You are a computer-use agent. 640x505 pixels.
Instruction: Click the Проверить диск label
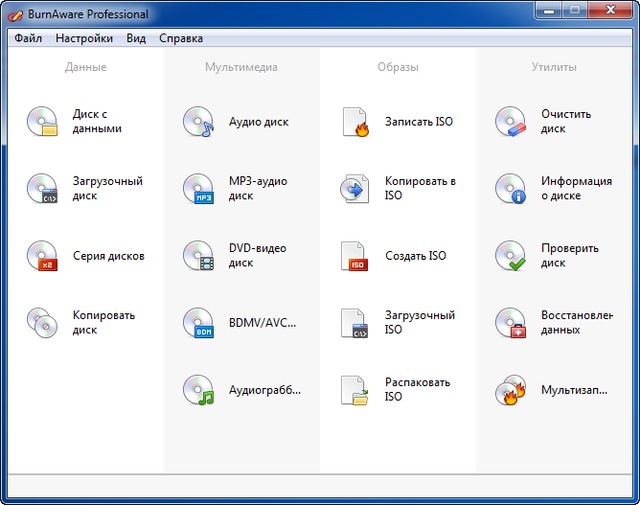[569, 256]
